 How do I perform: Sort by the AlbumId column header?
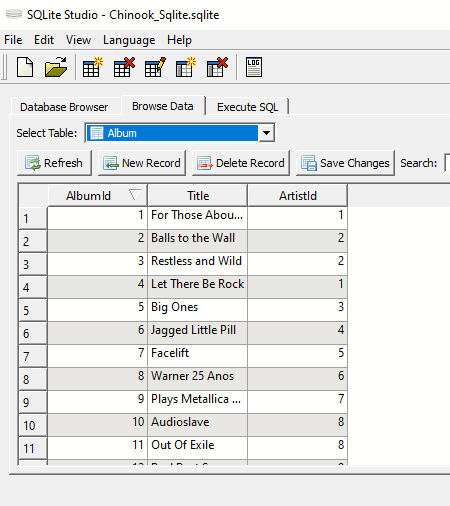click(98, 196)
